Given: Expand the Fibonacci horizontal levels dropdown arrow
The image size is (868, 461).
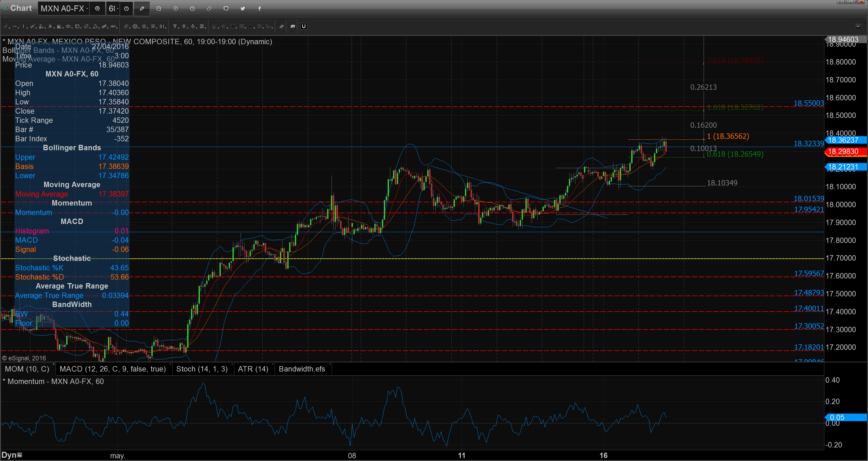Looking at the screenshot, I should (157, 28).
